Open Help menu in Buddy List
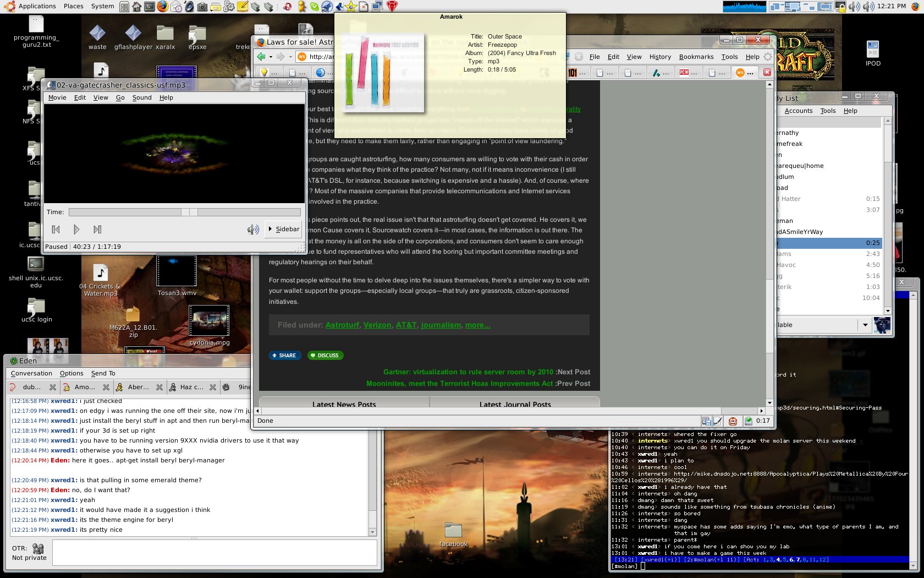 coord(850,111)
